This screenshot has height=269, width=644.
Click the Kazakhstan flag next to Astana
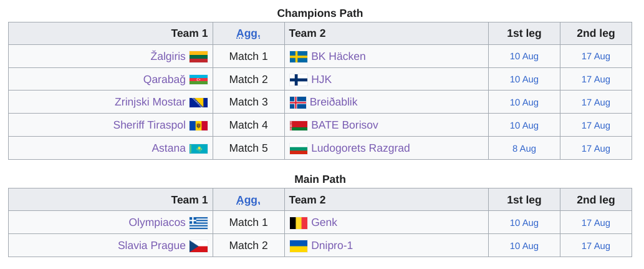coord(198,149)
